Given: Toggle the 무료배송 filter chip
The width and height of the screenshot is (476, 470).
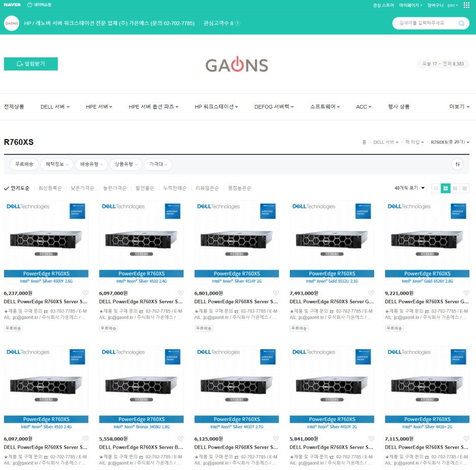Looking at the screenshot, I should point(24,164).
